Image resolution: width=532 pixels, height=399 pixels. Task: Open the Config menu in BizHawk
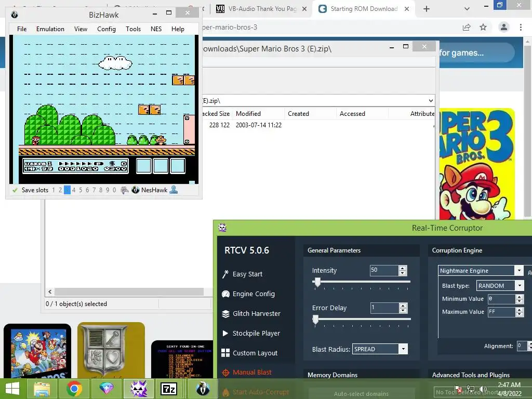pos(106,29)
